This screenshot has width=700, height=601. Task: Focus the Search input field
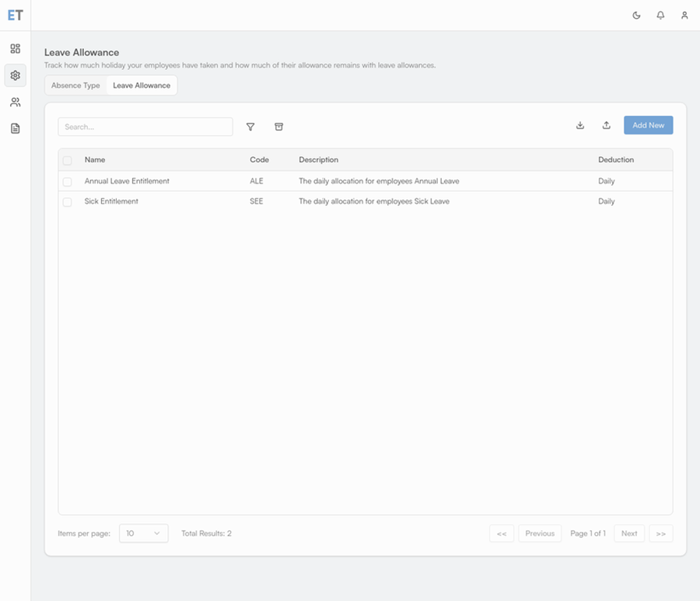[145, 127]
